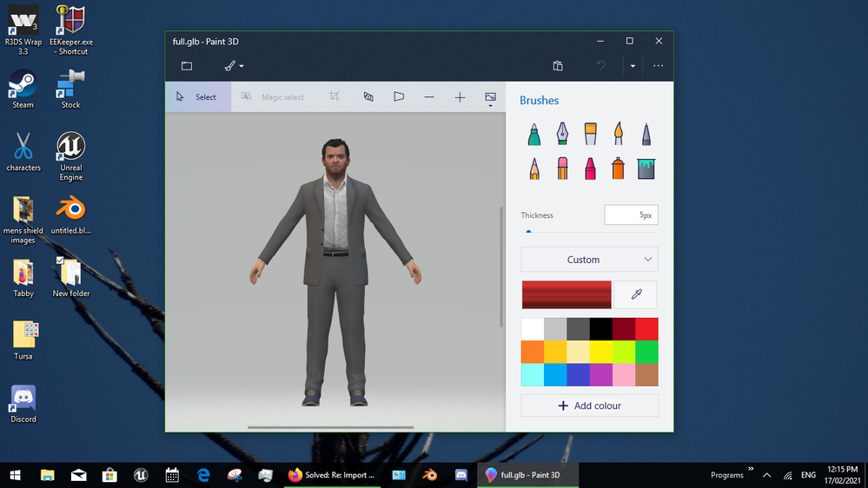Pick the eyedropper tool
The image size is (868, 488).
tap(636, 294)
